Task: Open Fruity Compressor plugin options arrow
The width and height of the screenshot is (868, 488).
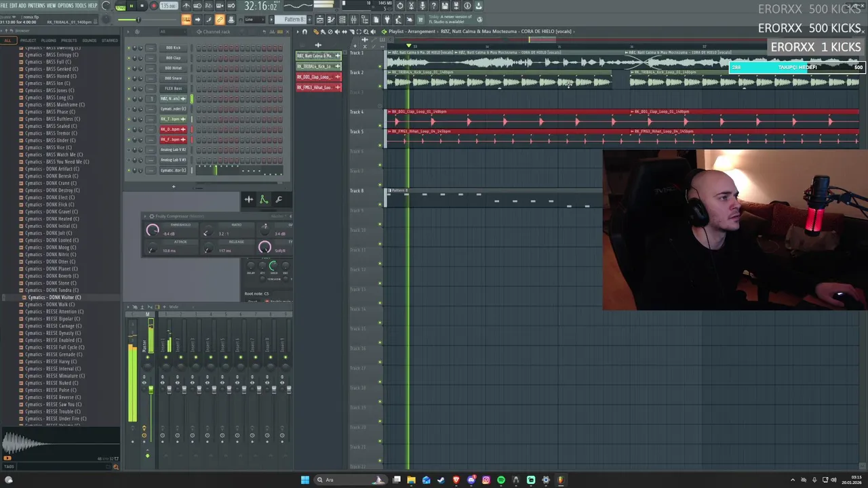Action: [145, 216]
